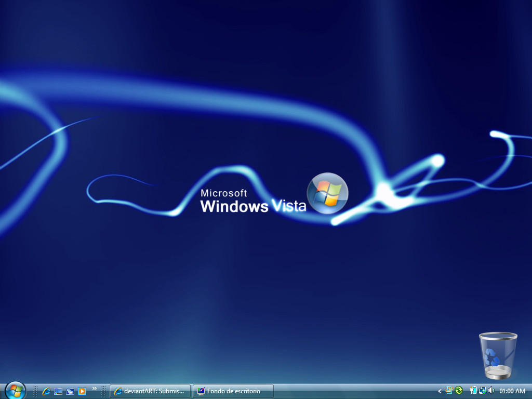
Task: Launch Windows Media Player from Quick Launch
Action: coord(82,391)
